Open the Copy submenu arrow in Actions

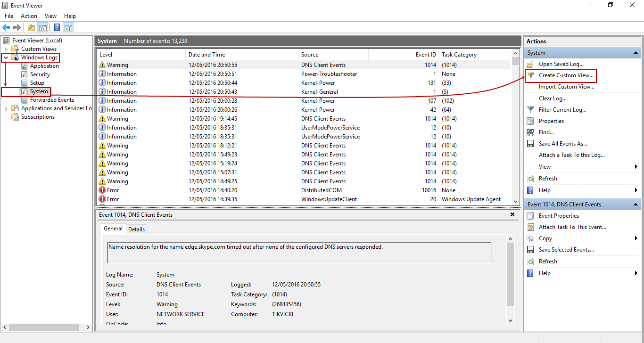coord(636,238)
